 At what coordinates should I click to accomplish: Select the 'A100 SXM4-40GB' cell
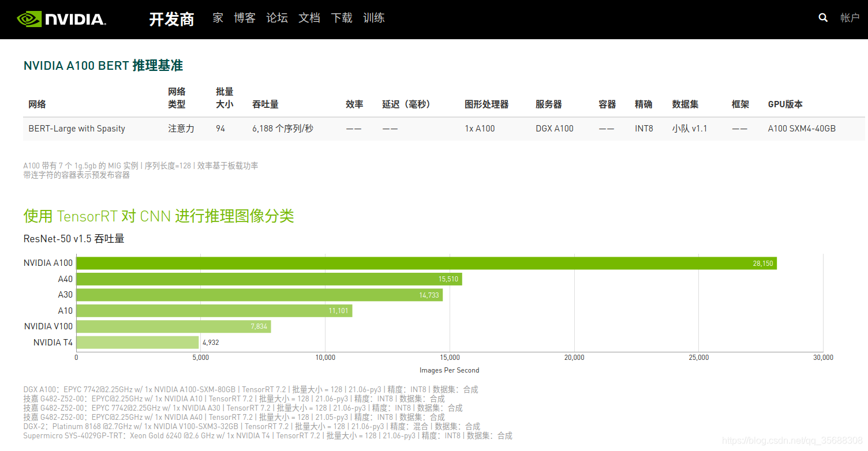[x=802, y=129]
